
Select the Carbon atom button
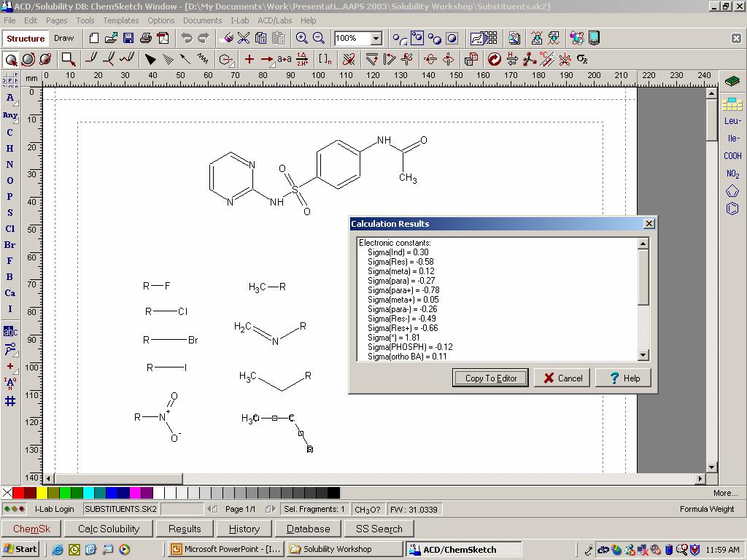pyautogui.click(x=9, y=133)
